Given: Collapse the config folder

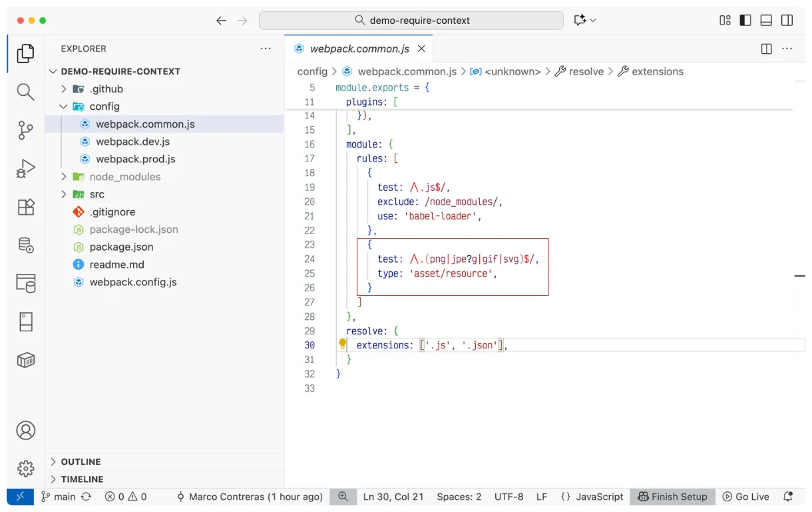Looking at the screenshot, I should 104,106.
